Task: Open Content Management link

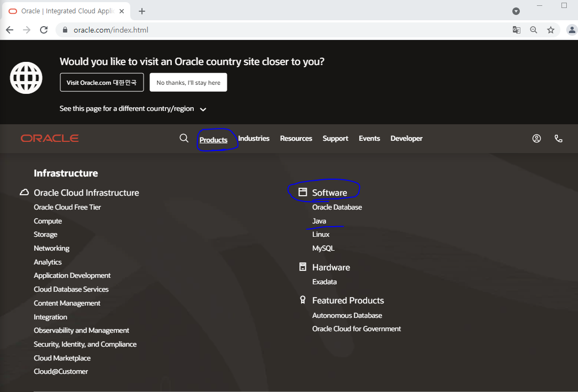Action: [67, 303]
